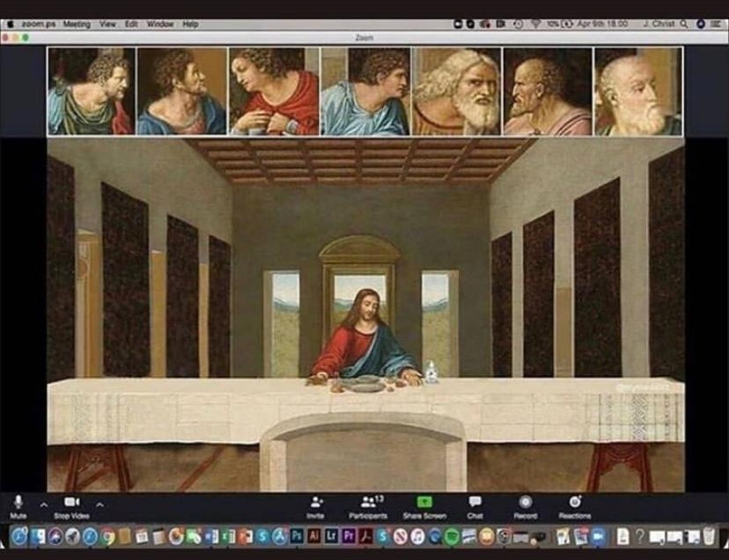Open Microsoft Excel from the dock
The height and width of the screenshot is (560, 729).
point(228,537)
